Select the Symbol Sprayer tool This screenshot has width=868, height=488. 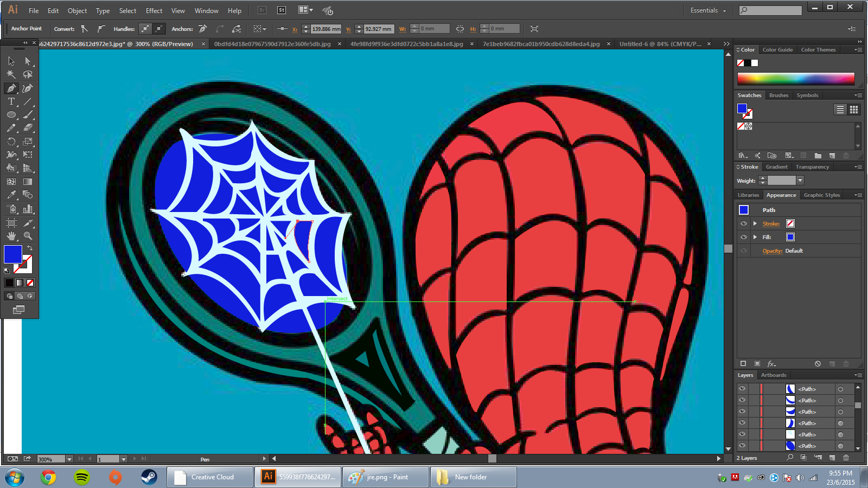coord(11,209)
